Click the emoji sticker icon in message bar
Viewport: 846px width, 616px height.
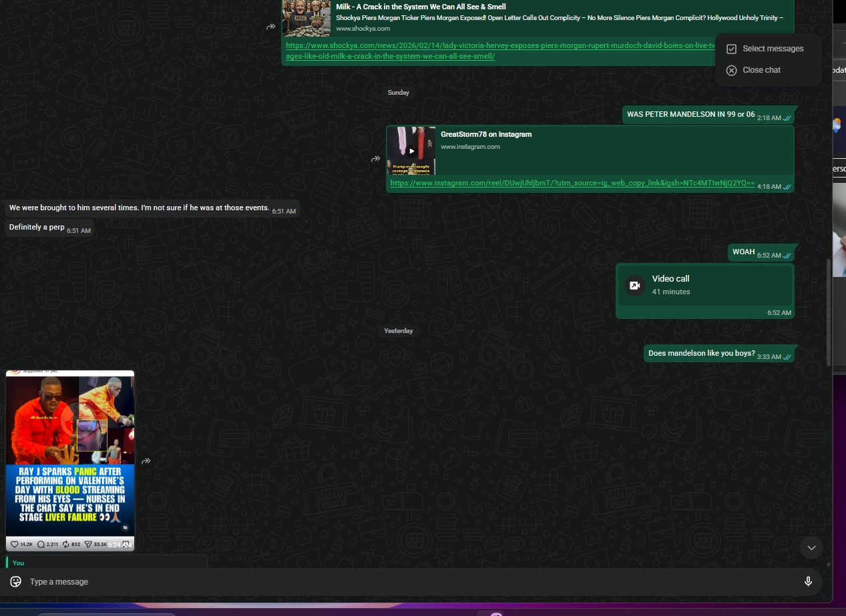click(16, 581)
